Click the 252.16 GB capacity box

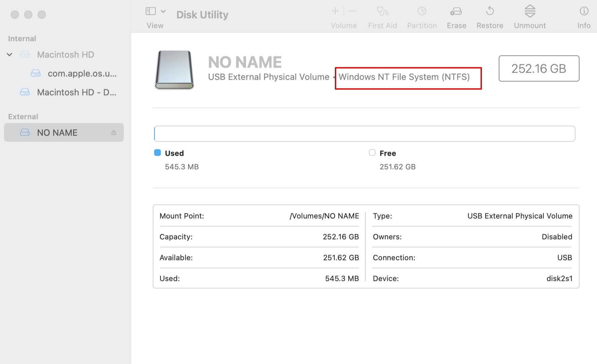click(x=539, y=69)
